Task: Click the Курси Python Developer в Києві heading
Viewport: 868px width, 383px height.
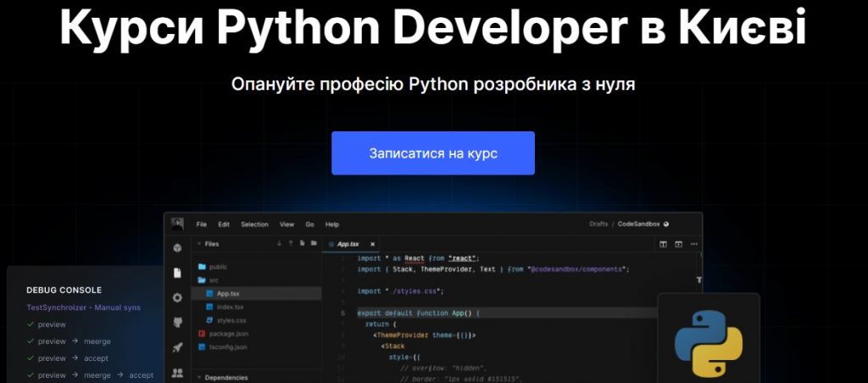Action: (432, 29)
